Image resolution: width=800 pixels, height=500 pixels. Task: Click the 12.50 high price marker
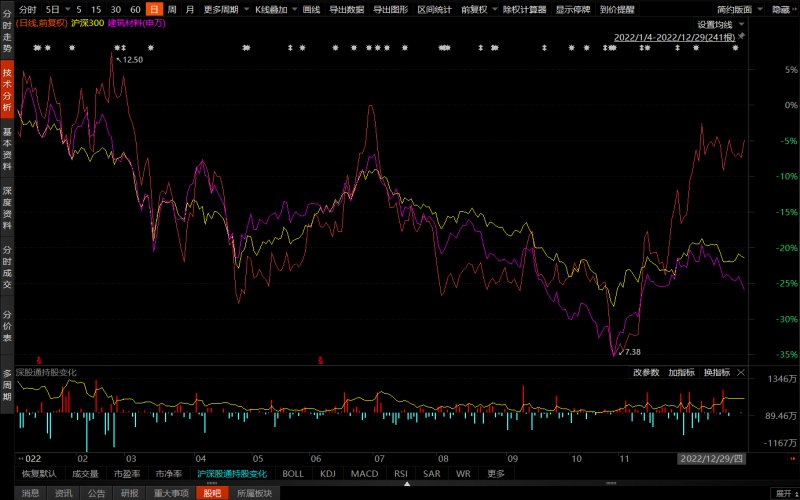pos(130,60)
